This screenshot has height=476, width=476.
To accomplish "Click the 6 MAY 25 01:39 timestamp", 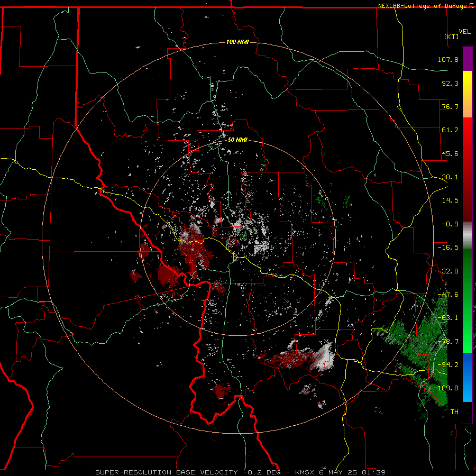I will [x=352, y=472].
